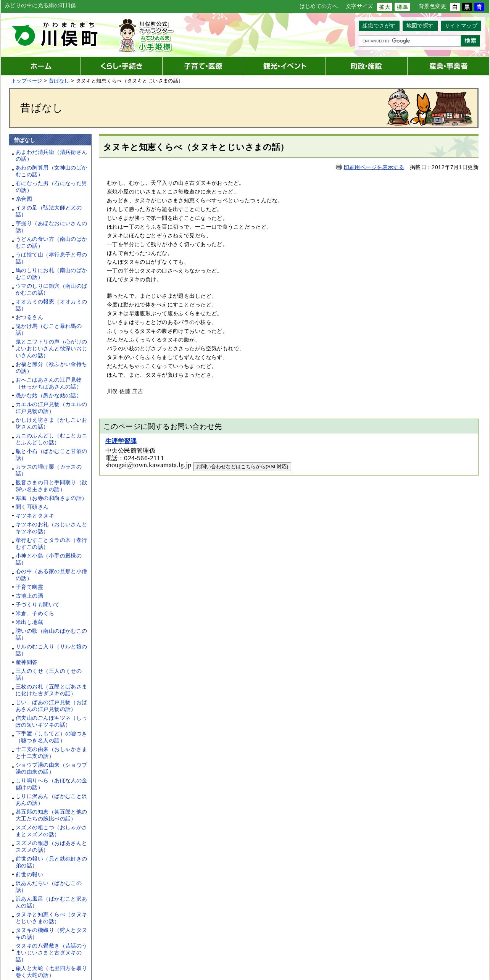Screen dimensions: 490x980
Task: Open the サイトマップ page
Action: 461,26
